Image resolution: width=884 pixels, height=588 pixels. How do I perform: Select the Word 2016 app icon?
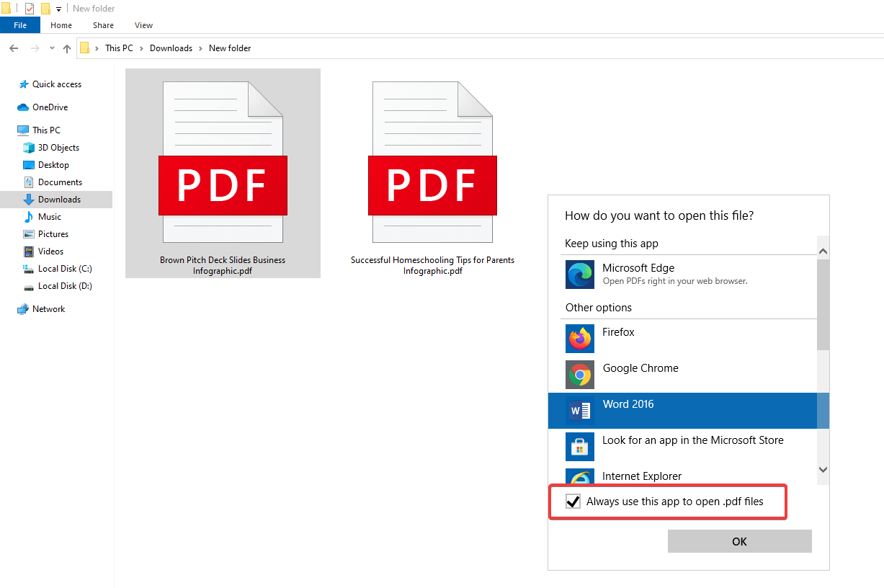[x=580, y=410]
